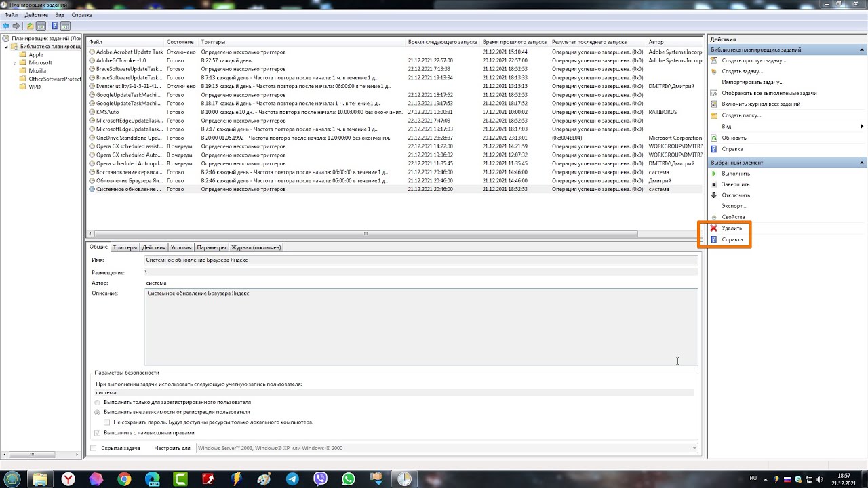Click the Создать задачу action icon
Screen dimensions: 868x488
714,71
